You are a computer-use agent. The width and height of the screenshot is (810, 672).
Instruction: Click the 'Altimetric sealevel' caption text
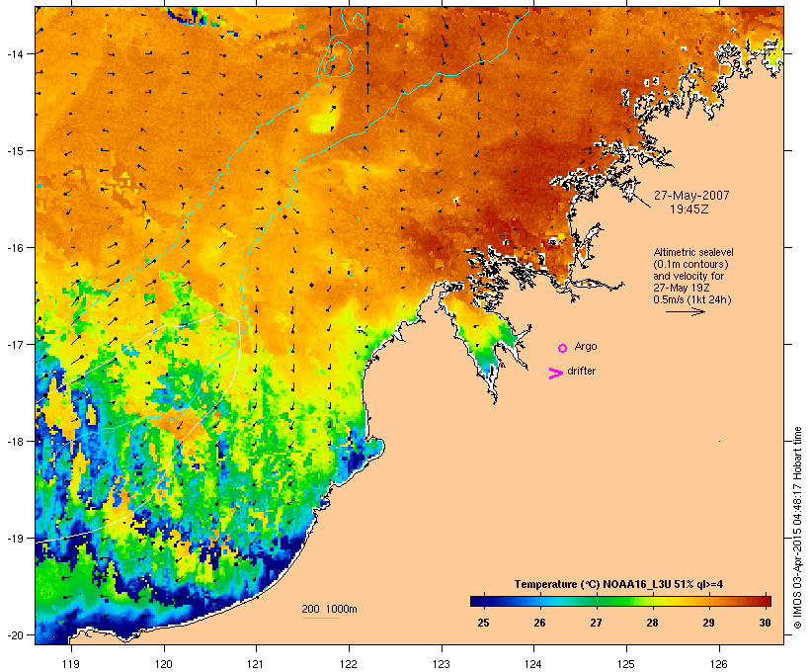point(693,252)
